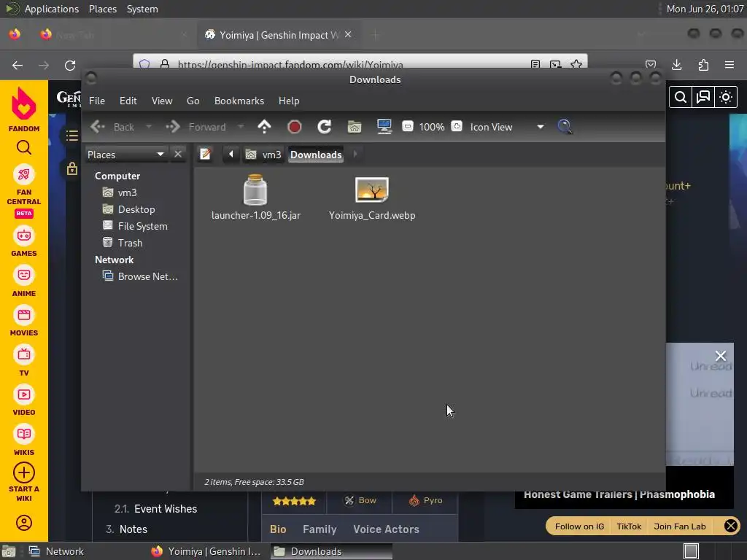Screen dimensions: 747x560
Task: Click vm3 path bar button
Action: tap(263, 155)
